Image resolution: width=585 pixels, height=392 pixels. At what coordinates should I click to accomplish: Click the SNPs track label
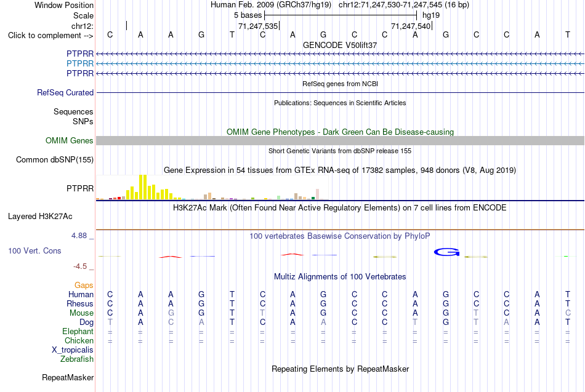pyautogui.click(x=83, y=121)
